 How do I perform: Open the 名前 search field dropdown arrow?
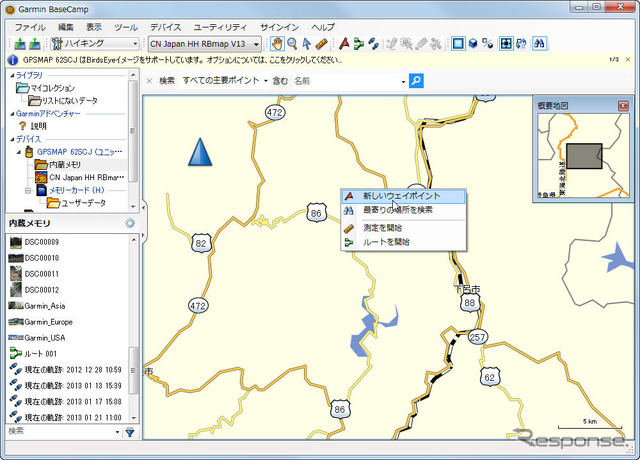point(403,81)
